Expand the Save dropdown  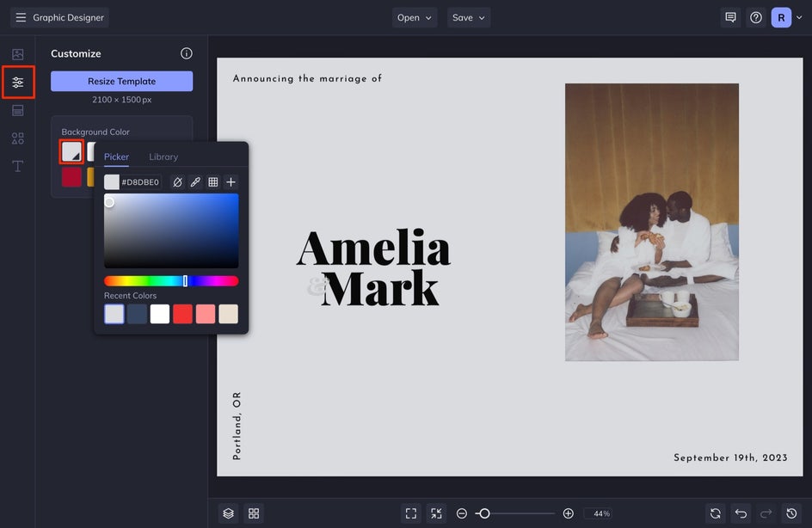[469, 17]
